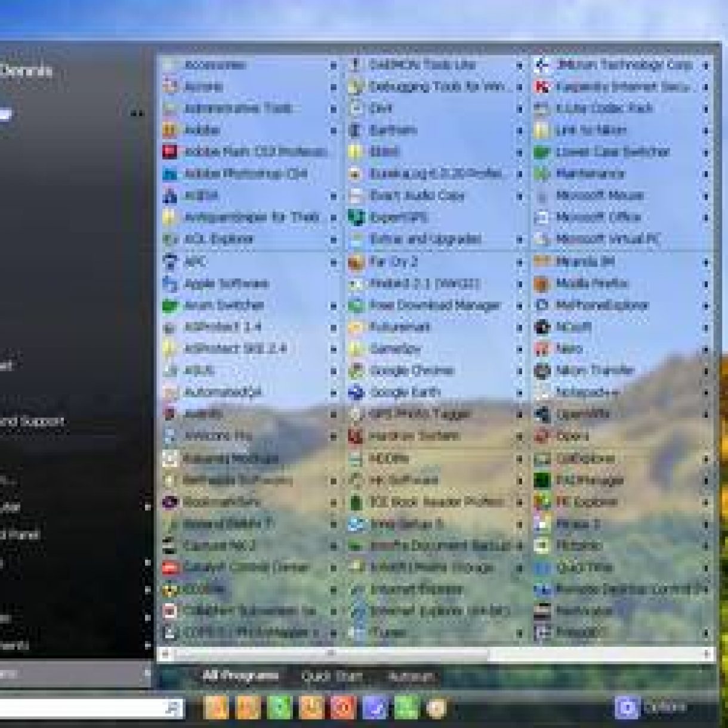
Task: Click the Nikon Transfer icon
Action: coord(542,371)
